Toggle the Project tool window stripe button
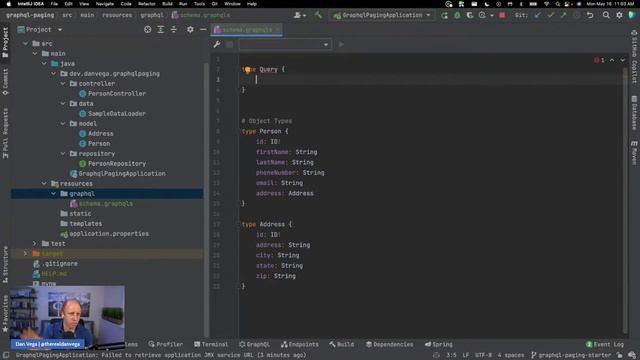 (x=5, y=43)
